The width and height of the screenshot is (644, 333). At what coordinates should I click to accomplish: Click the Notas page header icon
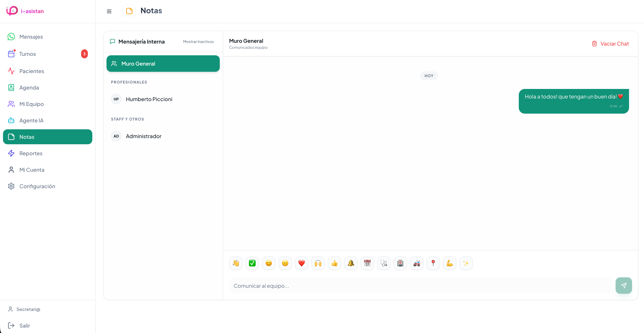click(129, 11)
